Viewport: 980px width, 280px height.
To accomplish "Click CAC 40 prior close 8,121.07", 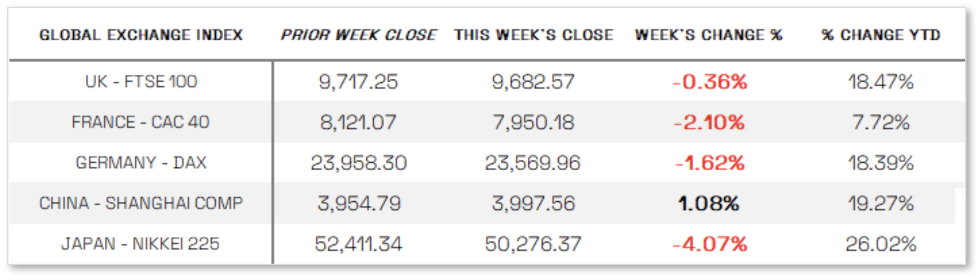I will pyautogui.click(x=358, y=122).
